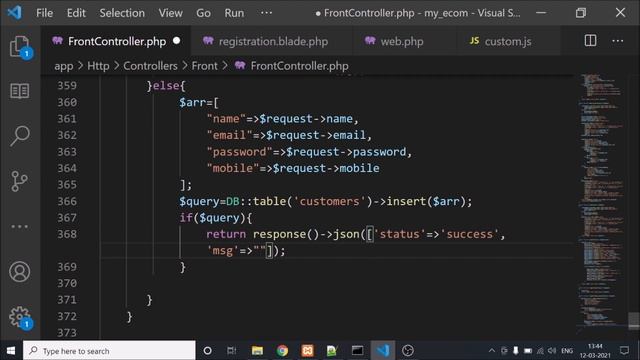Open the File menu
The image size is (640, 360).
point(44,13)
